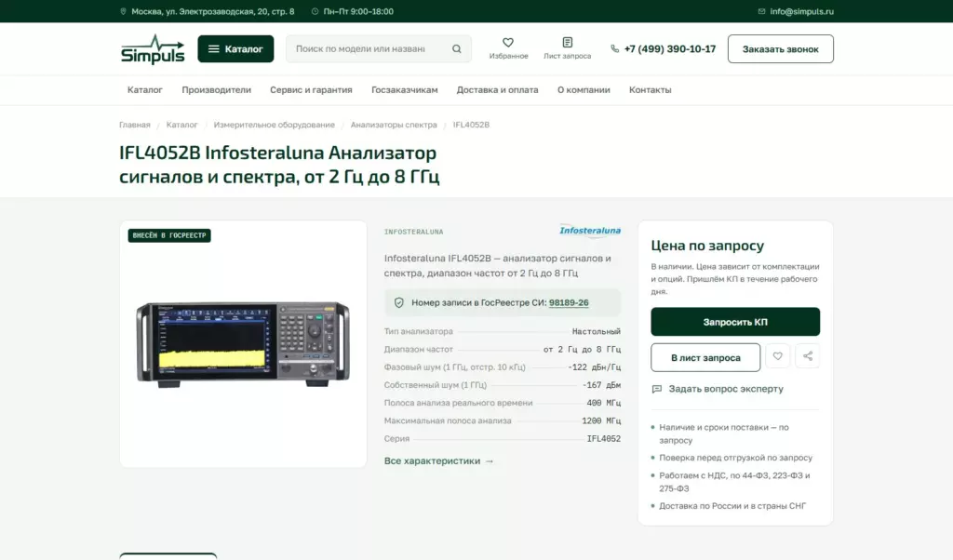
Task: Click Заказать звонок button
Action: 781,49
